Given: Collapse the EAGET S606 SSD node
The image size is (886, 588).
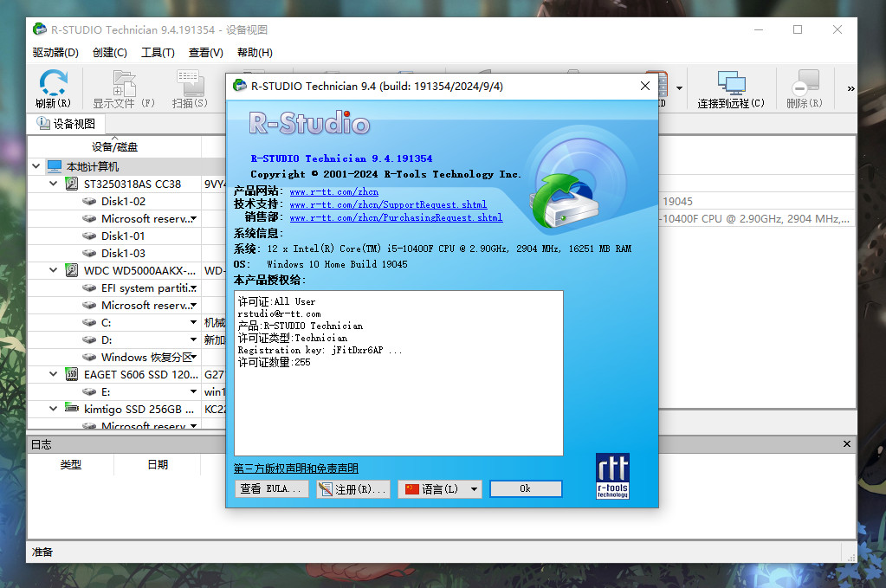Looking at the screenshot, I should (x=53, y=374).
